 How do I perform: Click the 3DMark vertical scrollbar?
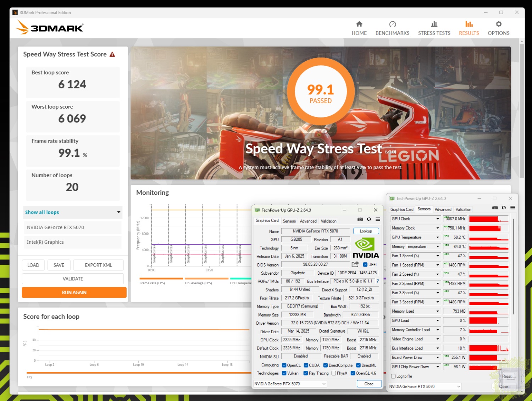point(521,110)
